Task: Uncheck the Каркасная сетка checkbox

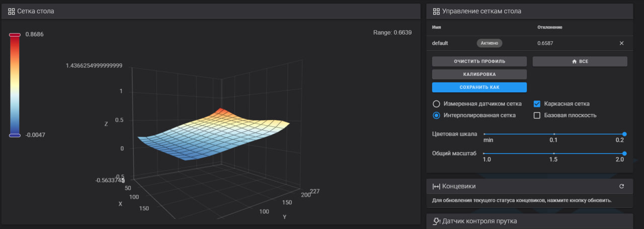Action: (x=537, y=104)
